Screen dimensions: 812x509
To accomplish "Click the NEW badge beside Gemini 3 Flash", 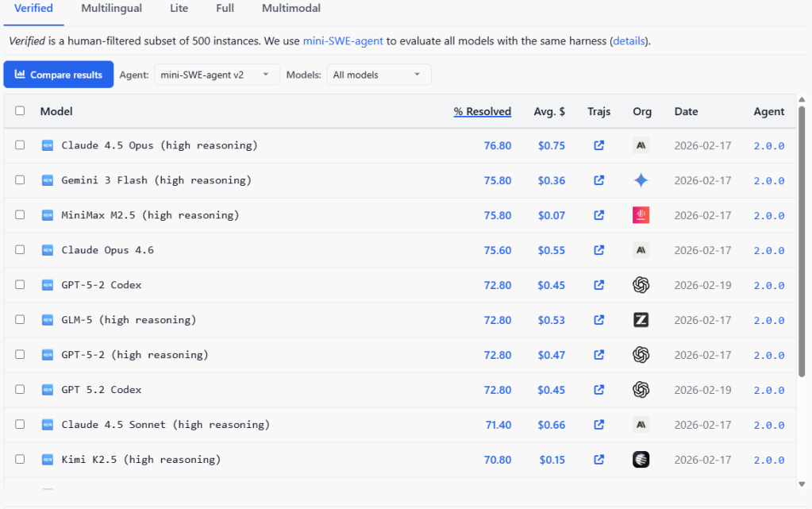I will click(x=48, y=180).
